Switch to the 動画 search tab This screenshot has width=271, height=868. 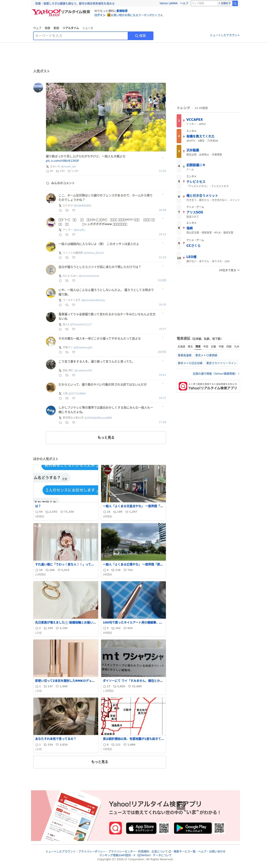tap(56, 28)
